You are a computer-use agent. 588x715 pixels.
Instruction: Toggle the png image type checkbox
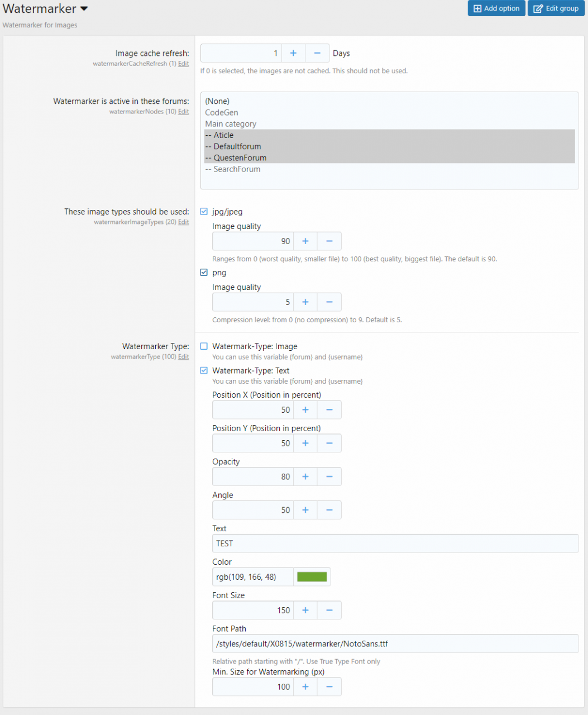point(204,273)
